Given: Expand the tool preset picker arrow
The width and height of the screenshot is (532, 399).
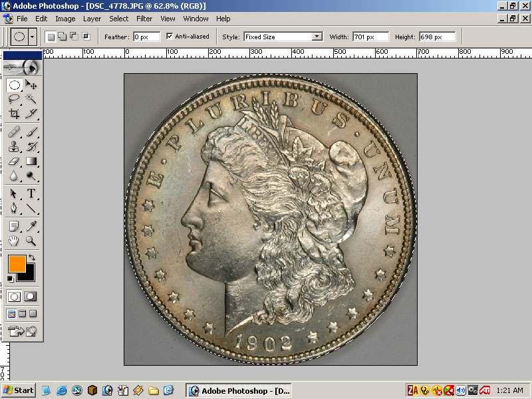Looking at the screenshot, I should coord(33,37).
